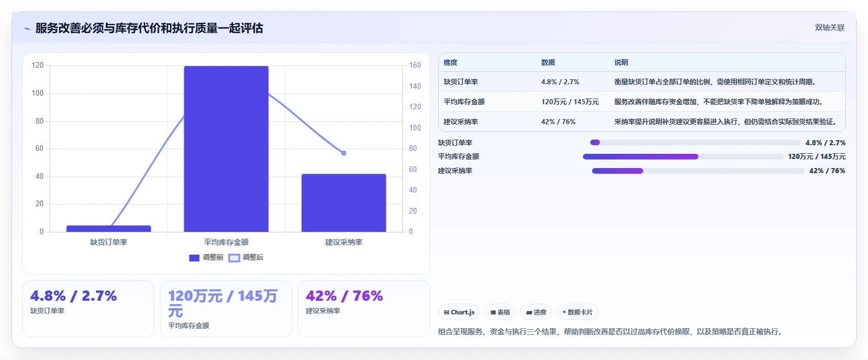Click the 双轴关联 label
This screenshot has width=868, height=360.
829,28
